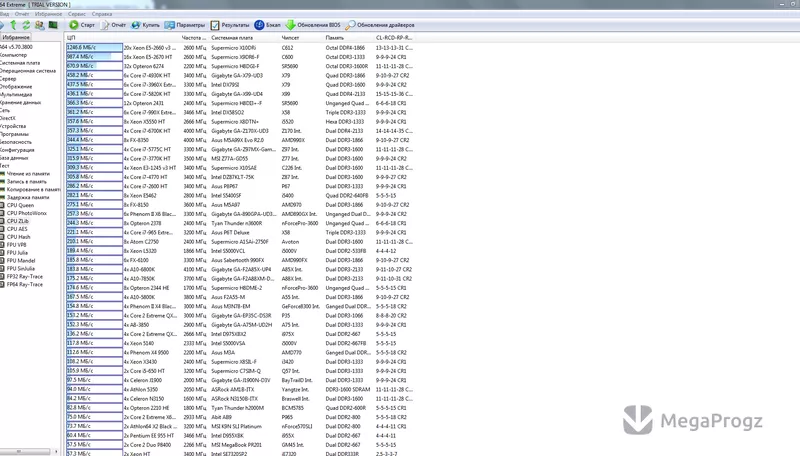Select CPU ZLib benchmark
This screenshot has height=456, width=800.
pyautogui.click(x=18, y=221)
